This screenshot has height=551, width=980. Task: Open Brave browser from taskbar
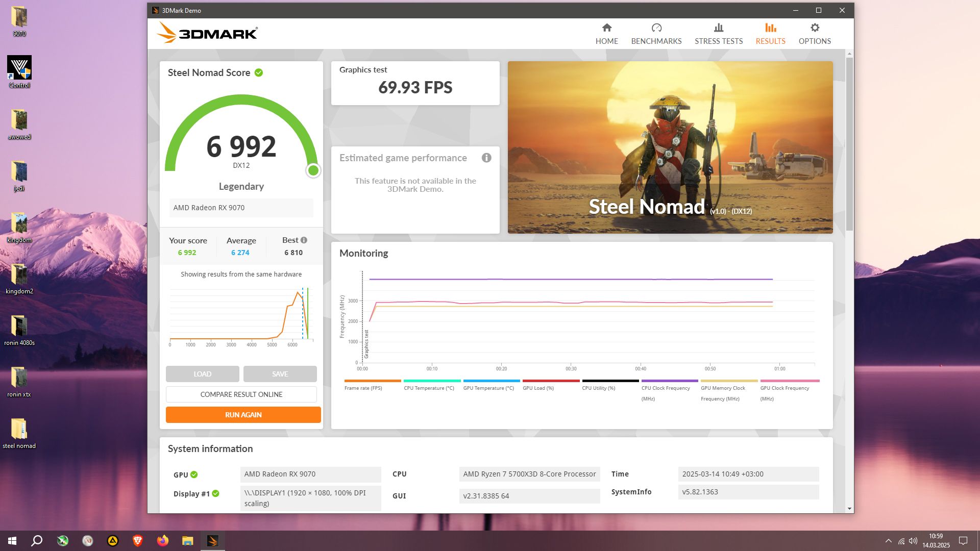coord(137,541)
